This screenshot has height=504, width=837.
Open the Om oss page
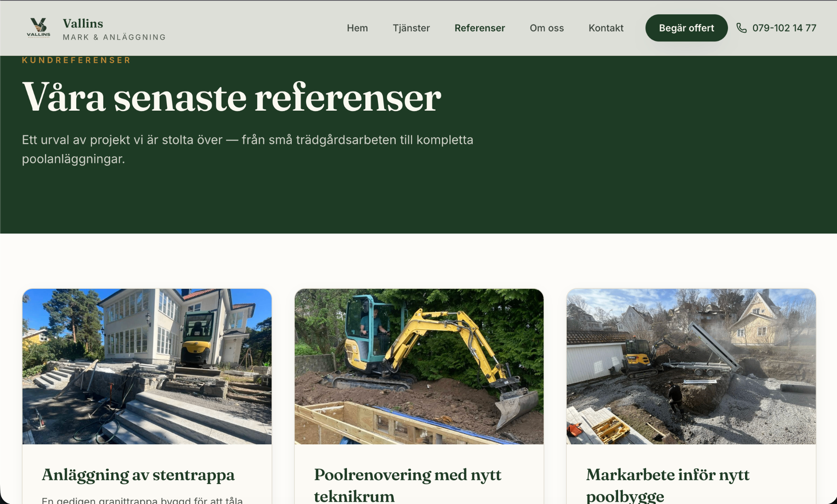(x=547, y=28)
